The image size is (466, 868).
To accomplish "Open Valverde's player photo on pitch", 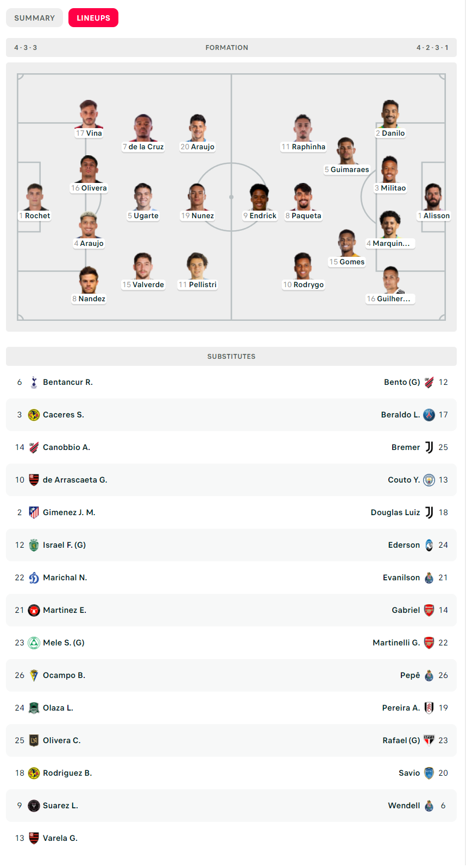I will pyautogui.click(x=143, y=266).
